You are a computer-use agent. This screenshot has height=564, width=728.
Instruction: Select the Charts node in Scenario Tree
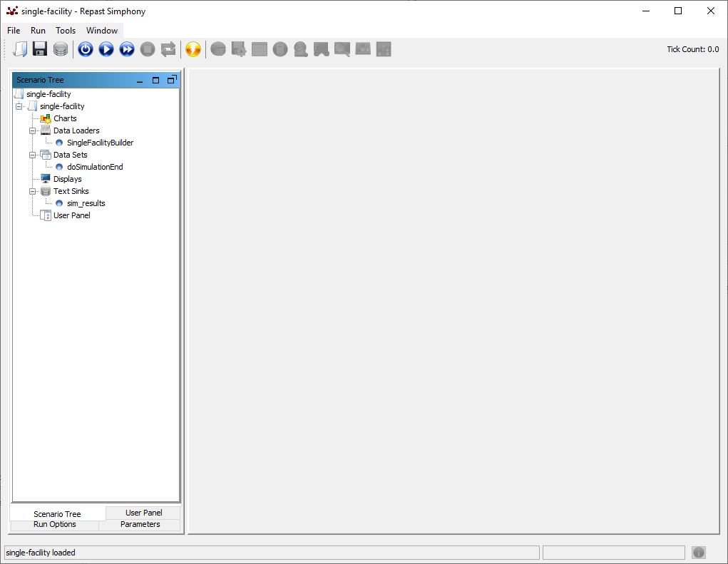65,118
